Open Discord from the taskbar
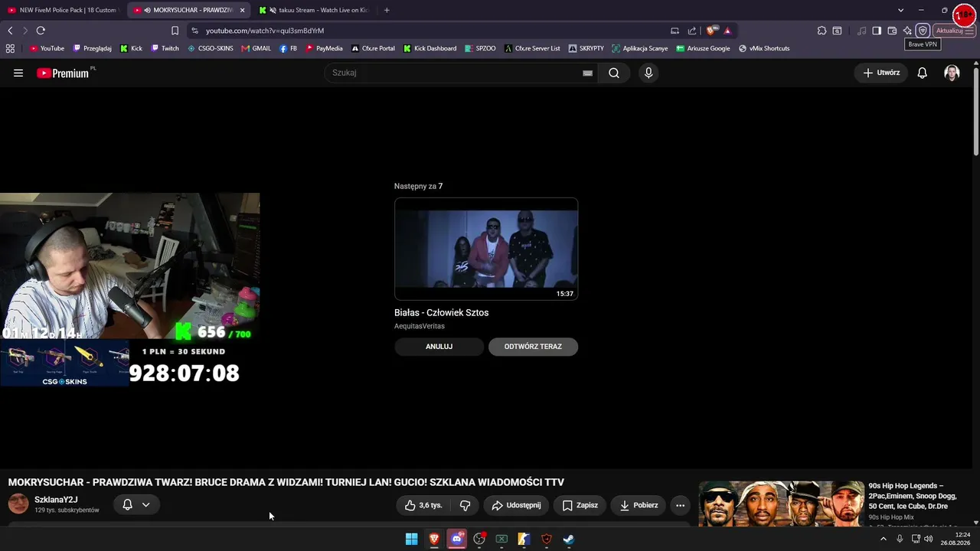This screenshot has width=980, height=551. [457, 539]
